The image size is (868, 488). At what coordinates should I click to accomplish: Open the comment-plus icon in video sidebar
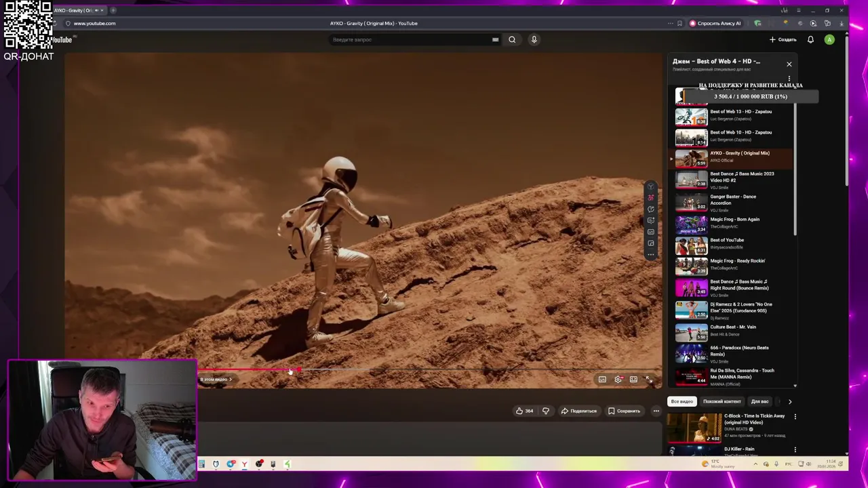[x=651, y=220]
